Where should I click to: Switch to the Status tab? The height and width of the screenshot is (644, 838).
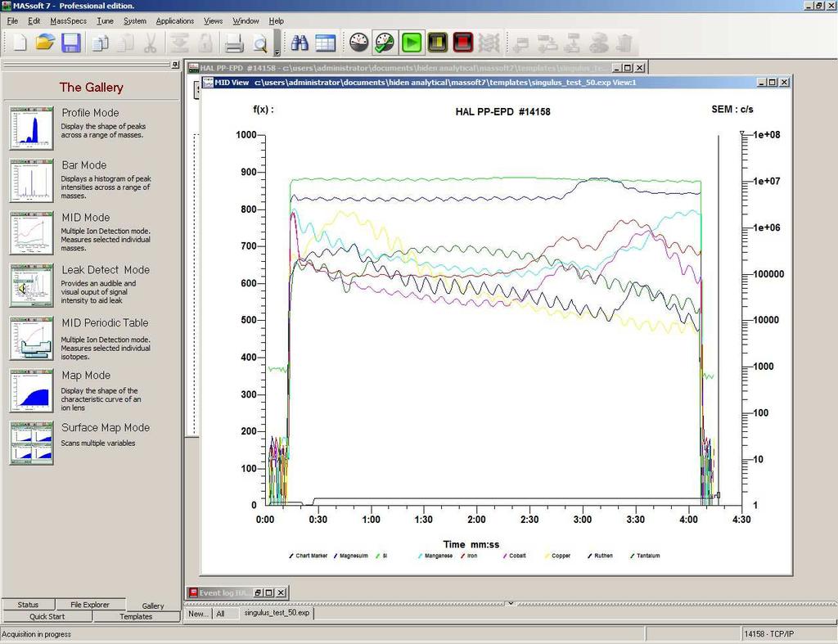point(28,605)
